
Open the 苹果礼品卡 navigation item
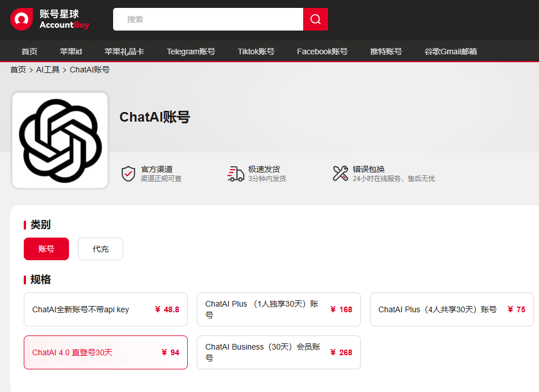[124, 51]
